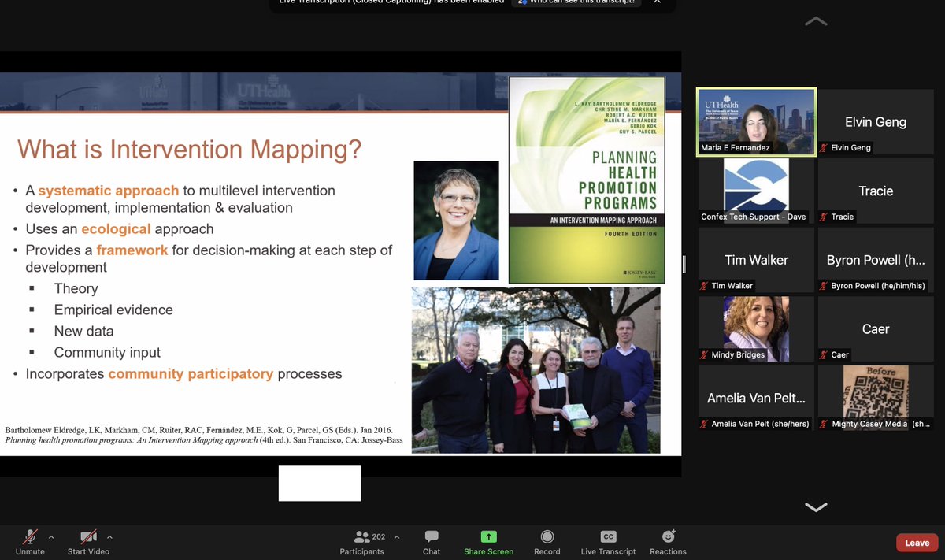Image resolution: width=945 pixels, height=560 pixels.
Task: Select Confex Tech Support - Dave tile
Action: coord(757,191)
